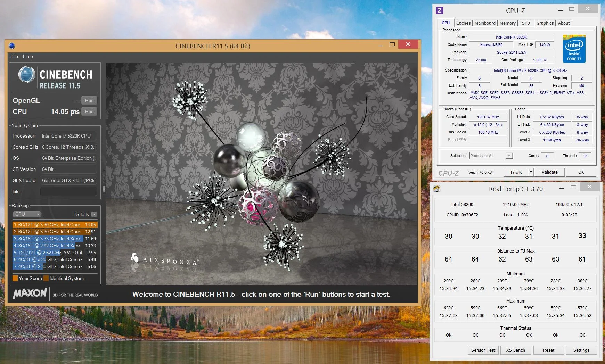The width and height of the screenshot is (605, 364).
Task: Click the MAXON logo
Action: [30, 293]
